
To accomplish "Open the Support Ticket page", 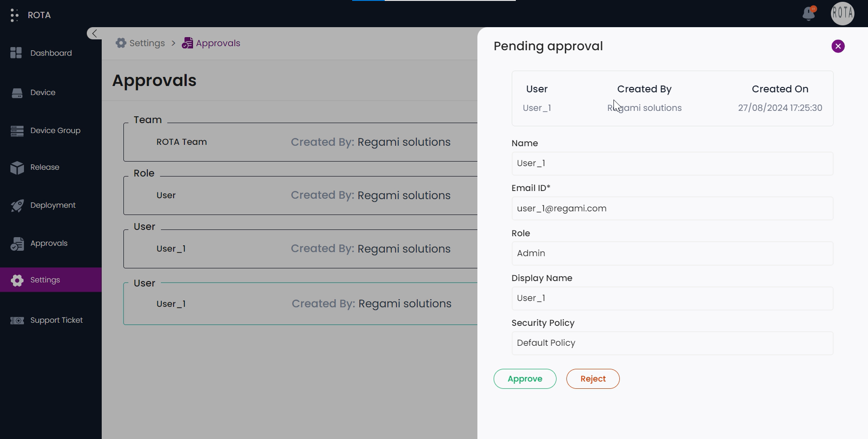I will [x=51, y=320].
